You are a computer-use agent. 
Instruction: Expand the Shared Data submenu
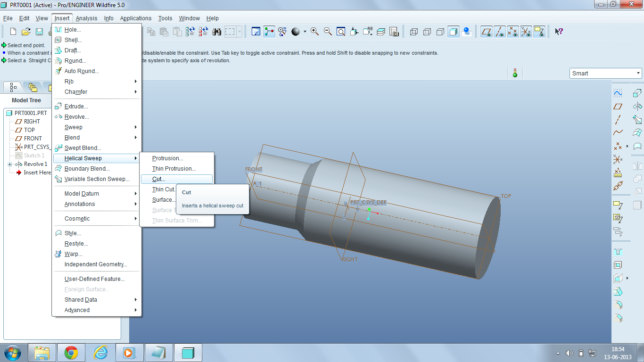click(x=97, y=300)
